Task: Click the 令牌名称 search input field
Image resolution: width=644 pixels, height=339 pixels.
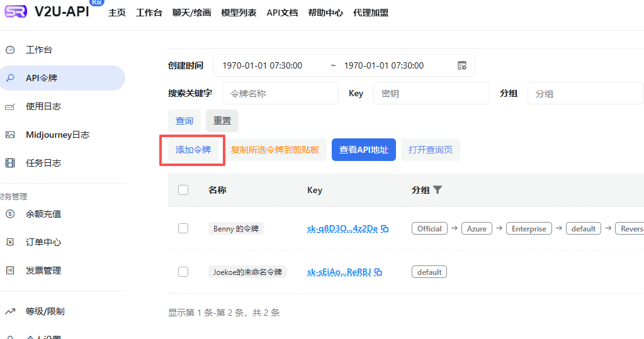Action: (280, 93)
